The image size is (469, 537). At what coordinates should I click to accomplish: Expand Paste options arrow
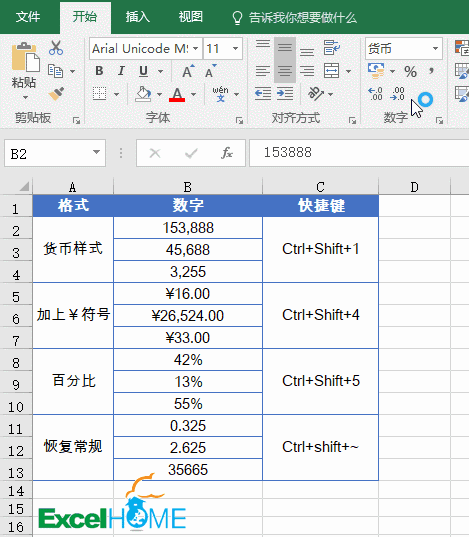pyautogui.click(x=25, y=98)
